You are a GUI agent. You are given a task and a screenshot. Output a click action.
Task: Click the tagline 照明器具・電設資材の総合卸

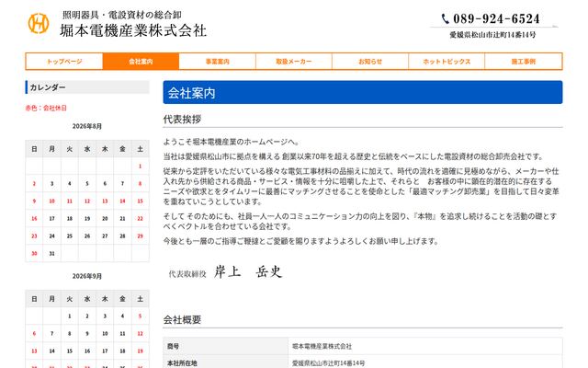122,15
